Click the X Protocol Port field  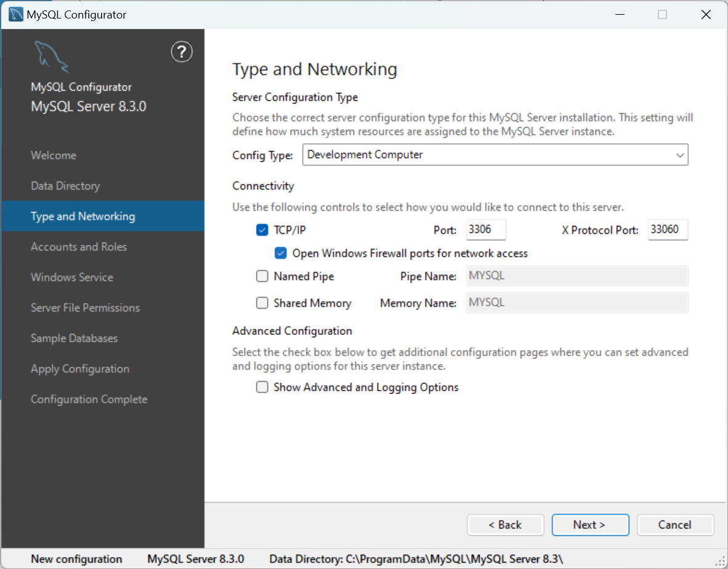[668, 229]
